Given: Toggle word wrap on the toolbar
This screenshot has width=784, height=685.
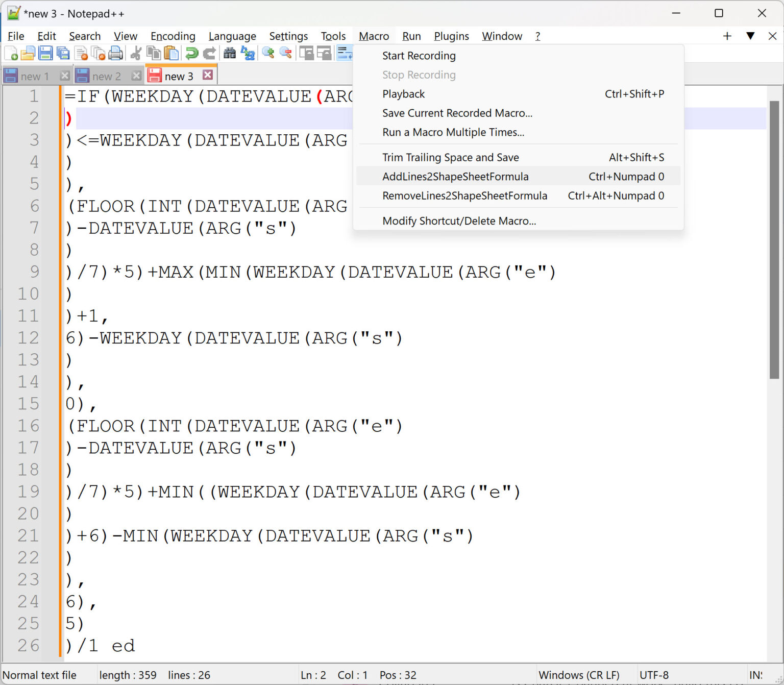Looking at the screenshot, I should tap(346, 53).
